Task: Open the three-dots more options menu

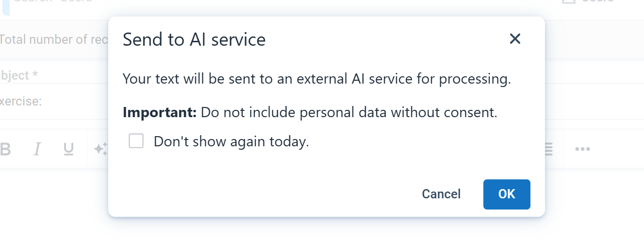Action: click(582, 149)
